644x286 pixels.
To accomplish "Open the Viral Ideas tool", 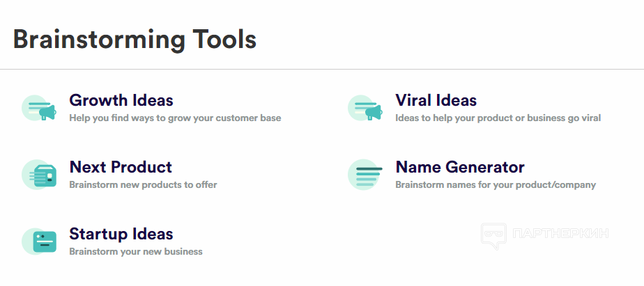I will pyautogui.click(x=436, y=100).
